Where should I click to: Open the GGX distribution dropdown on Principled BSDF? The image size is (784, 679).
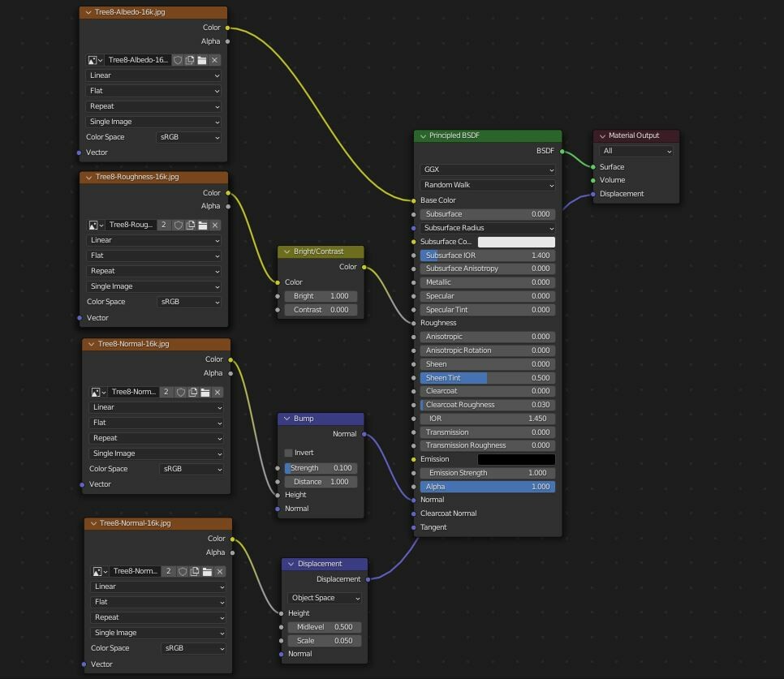[485, 171]
